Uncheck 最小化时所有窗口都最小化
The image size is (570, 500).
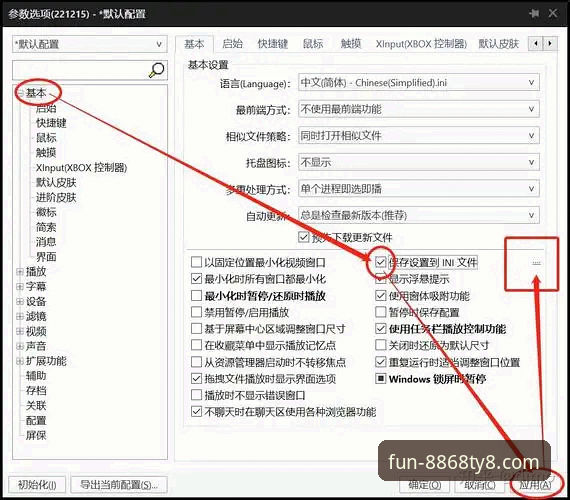point(196,279)
